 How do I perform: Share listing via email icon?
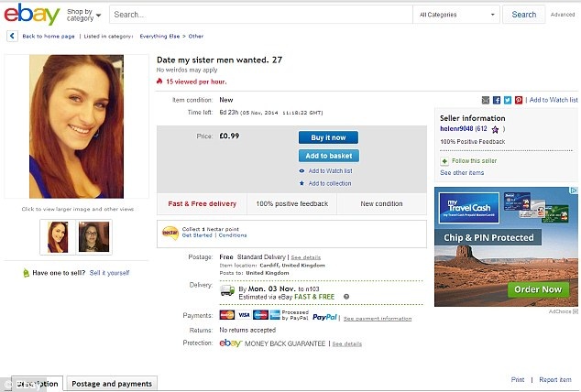point(485,100)
